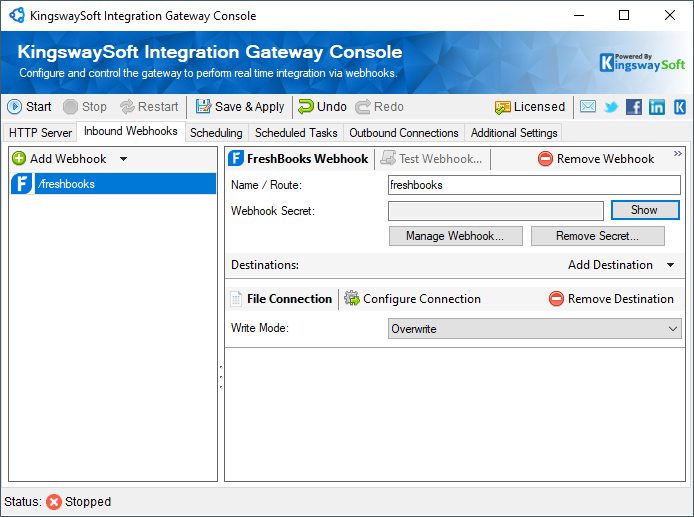Remove the File Connection destination
The width and height of the screenshot is (694, 517).
[611, 299]
